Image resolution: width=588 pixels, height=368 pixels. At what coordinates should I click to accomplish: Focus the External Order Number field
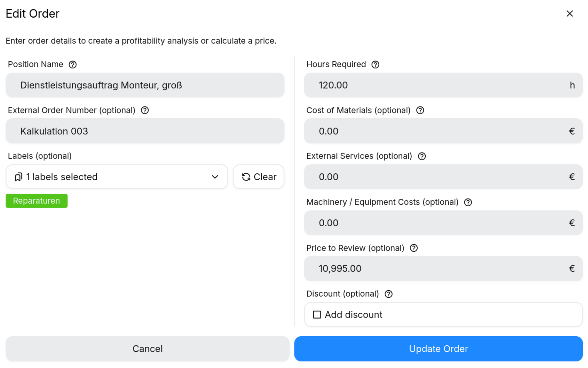145,131
